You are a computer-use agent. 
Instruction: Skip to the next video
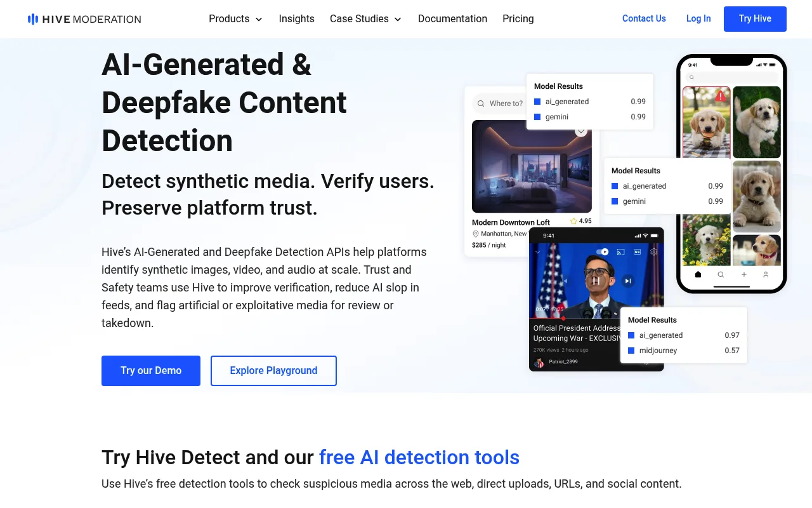click(x=627, y=281)
